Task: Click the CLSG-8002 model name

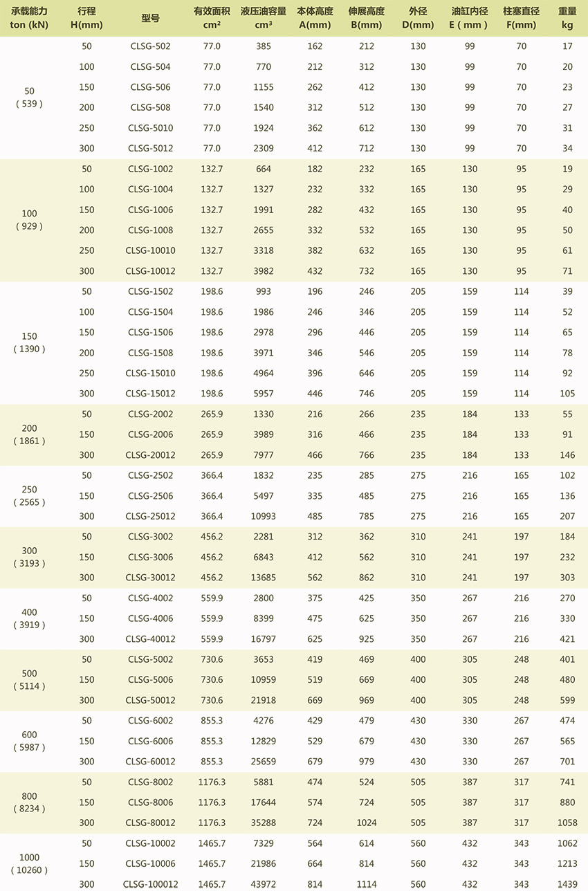Action: [150, 782]
